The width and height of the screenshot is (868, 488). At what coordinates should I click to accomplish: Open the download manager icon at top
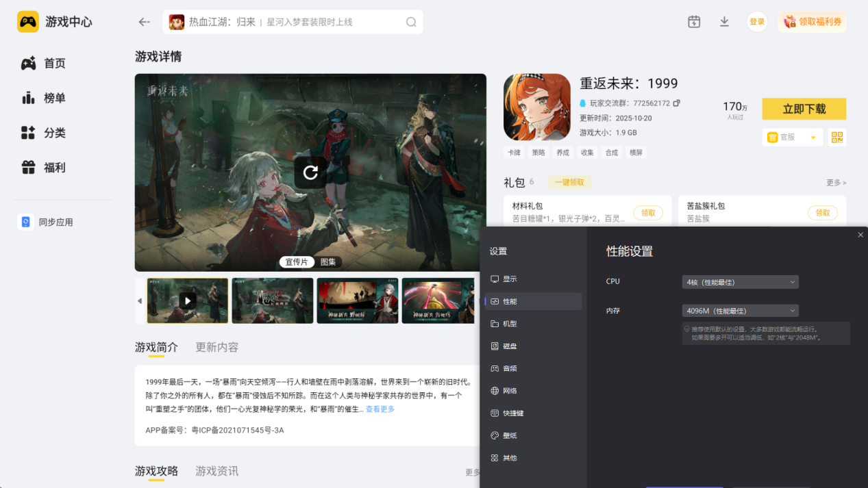coord(723,21)
